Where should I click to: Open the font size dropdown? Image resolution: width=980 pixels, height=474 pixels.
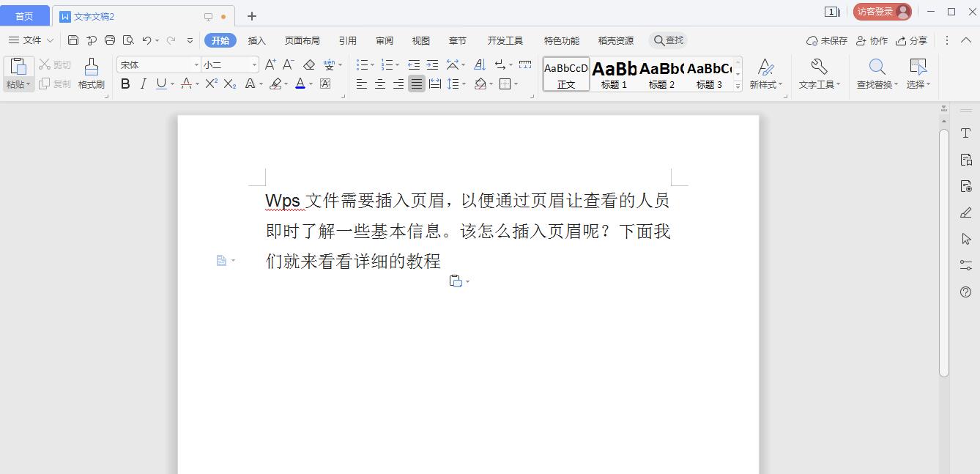click(x=254, y=64)
